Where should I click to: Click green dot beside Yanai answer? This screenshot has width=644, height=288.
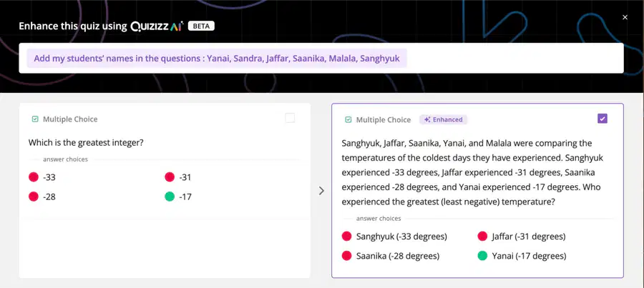click(x=482, y=256)
